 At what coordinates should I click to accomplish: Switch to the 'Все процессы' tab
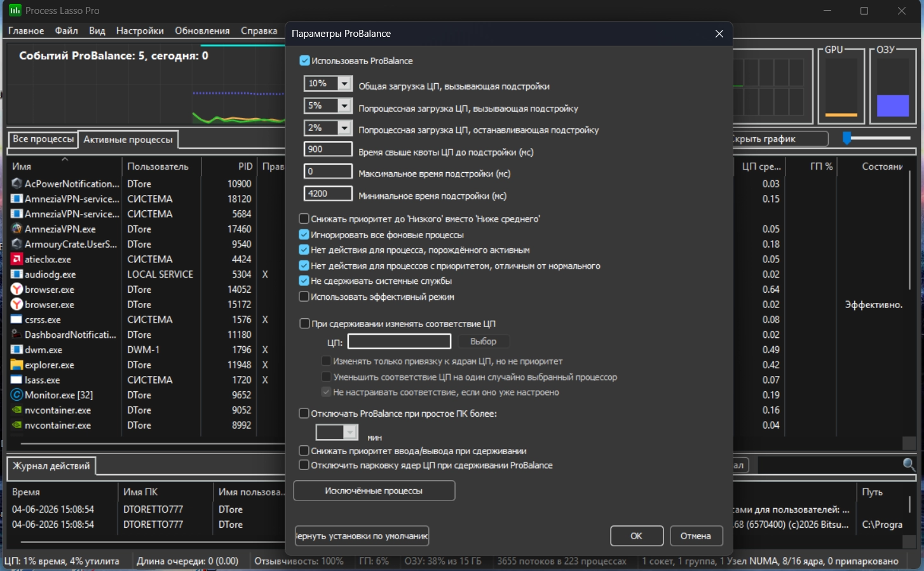point(43,139)
